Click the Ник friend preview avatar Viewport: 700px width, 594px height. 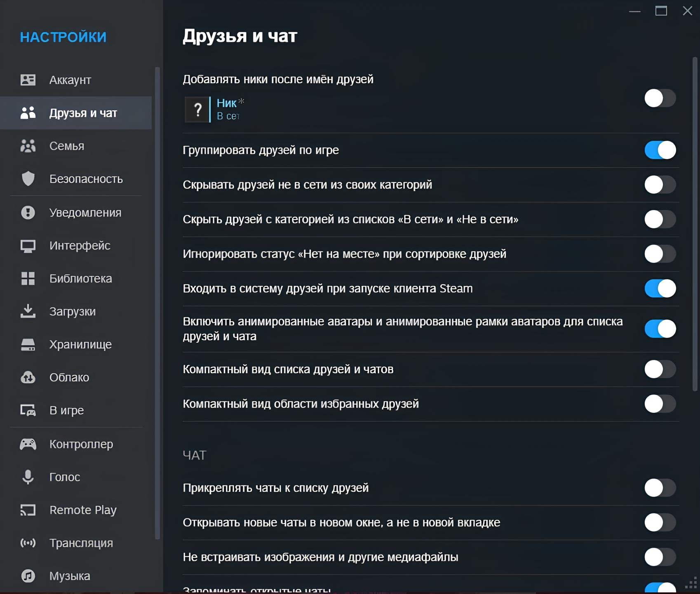pyautogui.click(x=197, y=110)
